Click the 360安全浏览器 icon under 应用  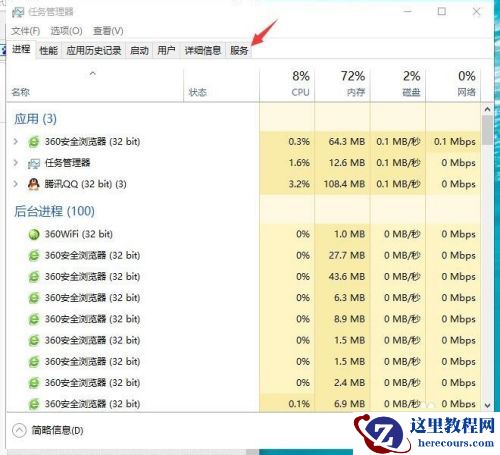point(34,142)
